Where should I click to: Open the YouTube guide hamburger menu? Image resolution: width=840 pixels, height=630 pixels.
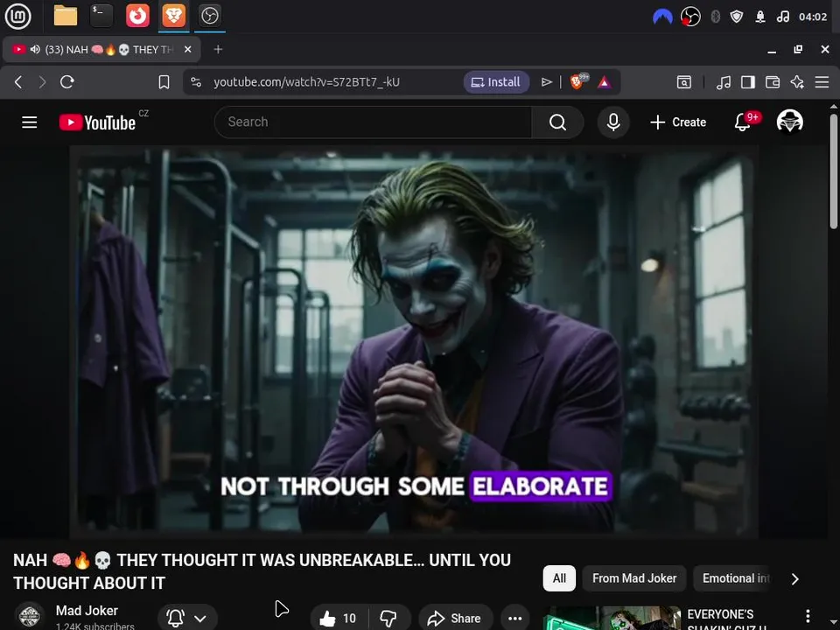30,122
